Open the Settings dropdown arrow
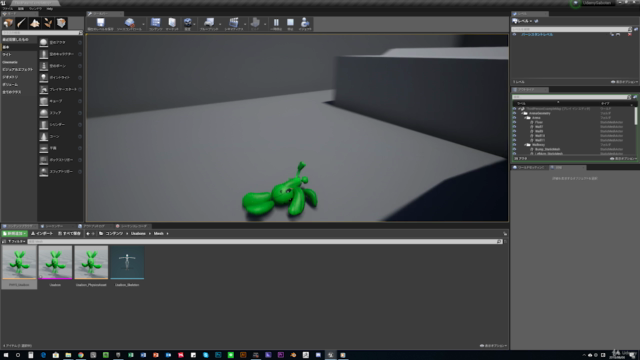 (x=194, y=24)
